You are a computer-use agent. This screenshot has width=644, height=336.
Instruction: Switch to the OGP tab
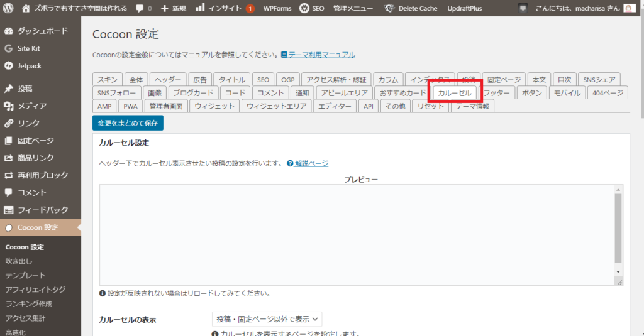click(x=288, y=80)
